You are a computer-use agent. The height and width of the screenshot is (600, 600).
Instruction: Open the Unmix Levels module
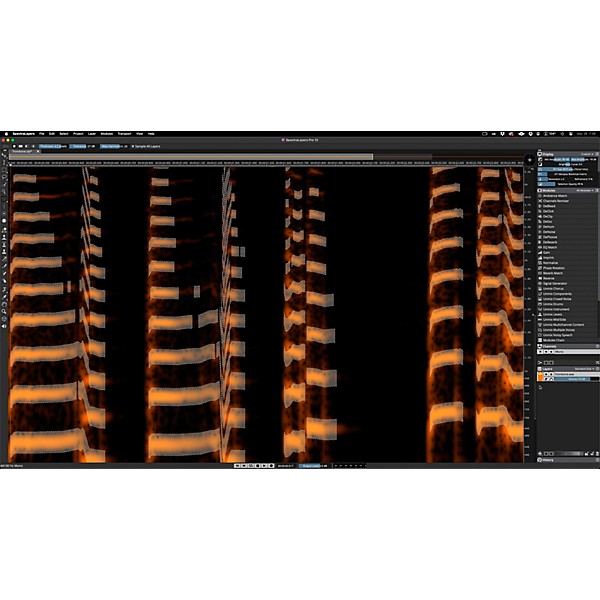click(553, 315)
